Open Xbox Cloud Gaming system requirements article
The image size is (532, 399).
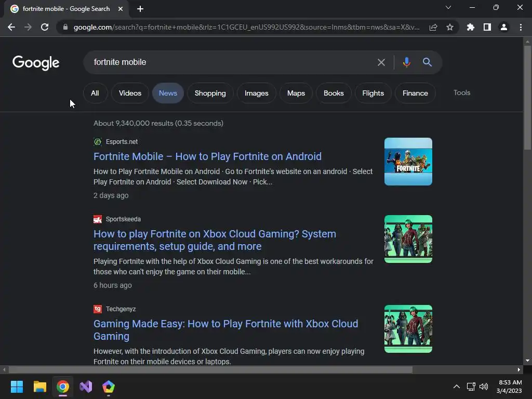pos(215,240)
